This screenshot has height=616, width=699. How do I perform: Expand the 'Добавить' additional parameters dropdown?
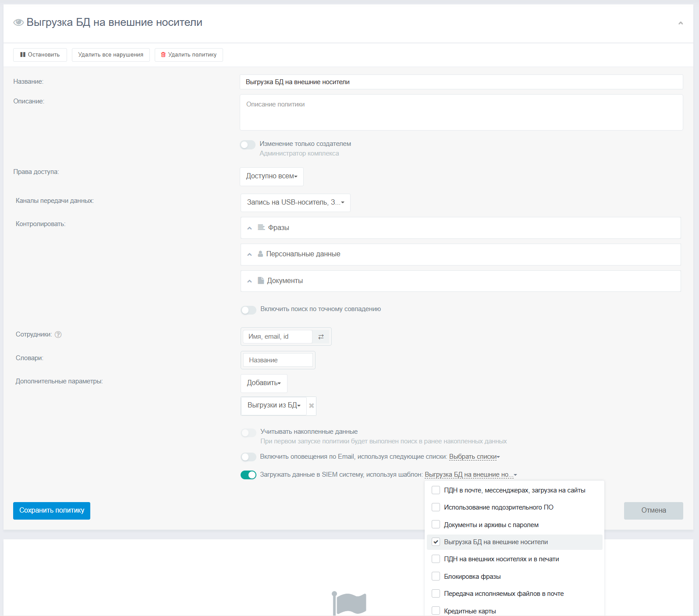pyautogui.click(x=264, y=383)
